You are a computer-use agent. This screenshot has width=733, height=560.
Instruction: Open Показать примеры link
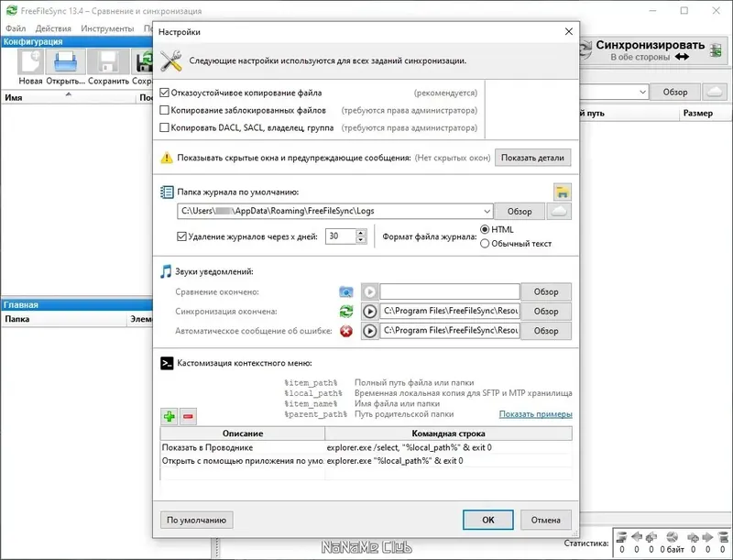(534, 414)
